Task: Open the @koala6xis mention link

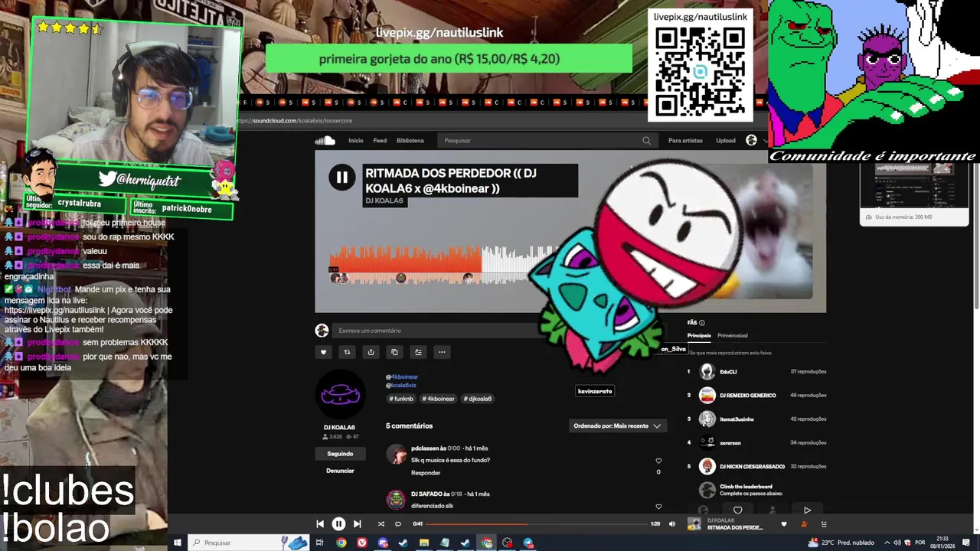Action: click(x=401, y=385)
